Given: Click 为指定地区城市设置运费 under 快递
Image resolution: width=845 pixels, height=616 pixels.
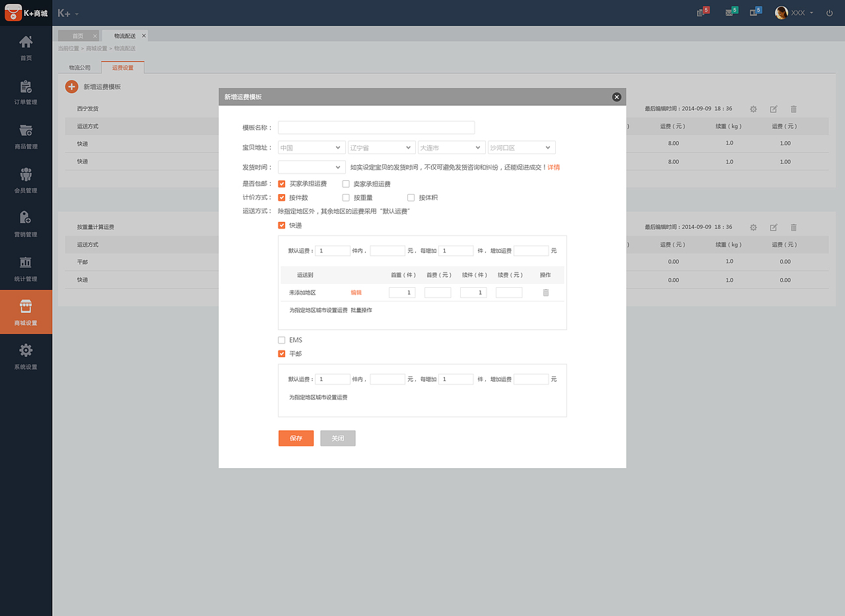Looking at the screenshot, I should click(318, 310).
